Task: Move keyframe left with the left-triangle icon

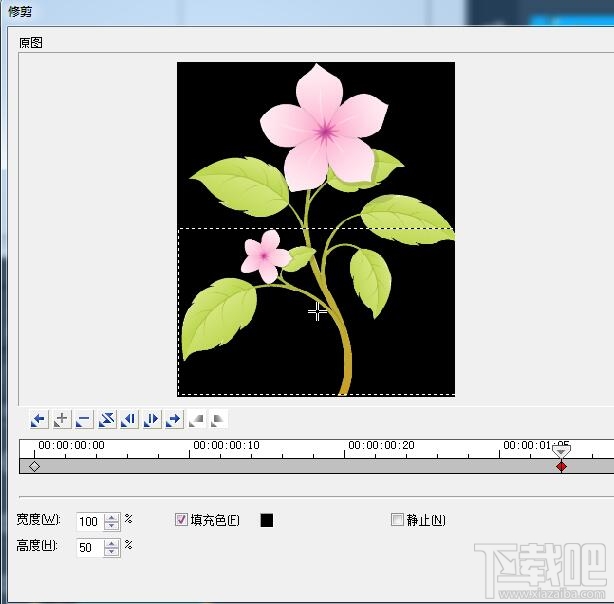Action: pos(129,420)
